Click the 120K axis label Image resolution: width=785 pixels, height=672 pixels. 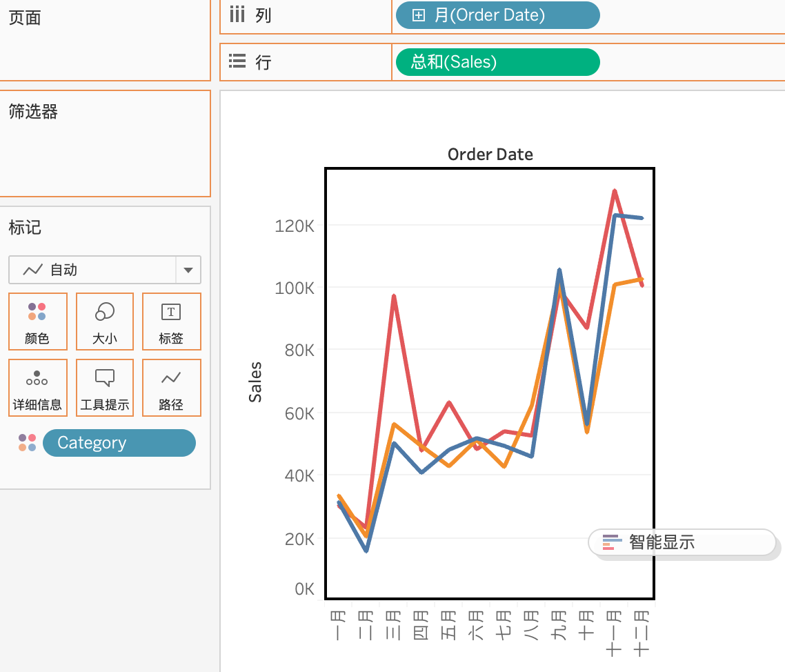coord(295,226)
